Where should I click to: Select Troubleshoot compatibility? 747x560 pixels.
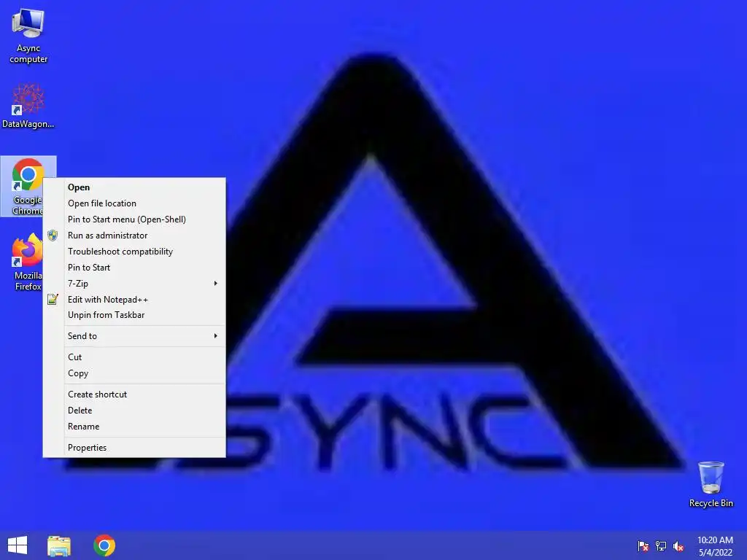[134, 252]
